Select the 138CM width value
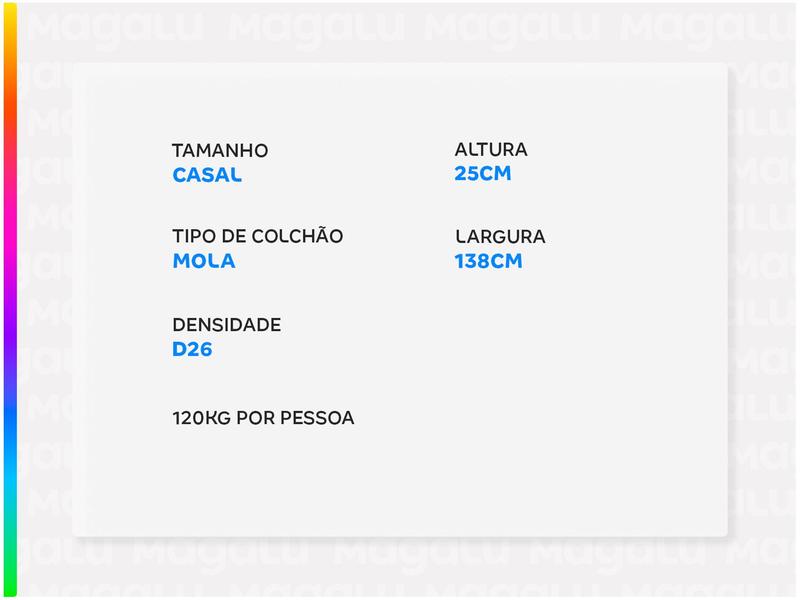 click(488, 262)
